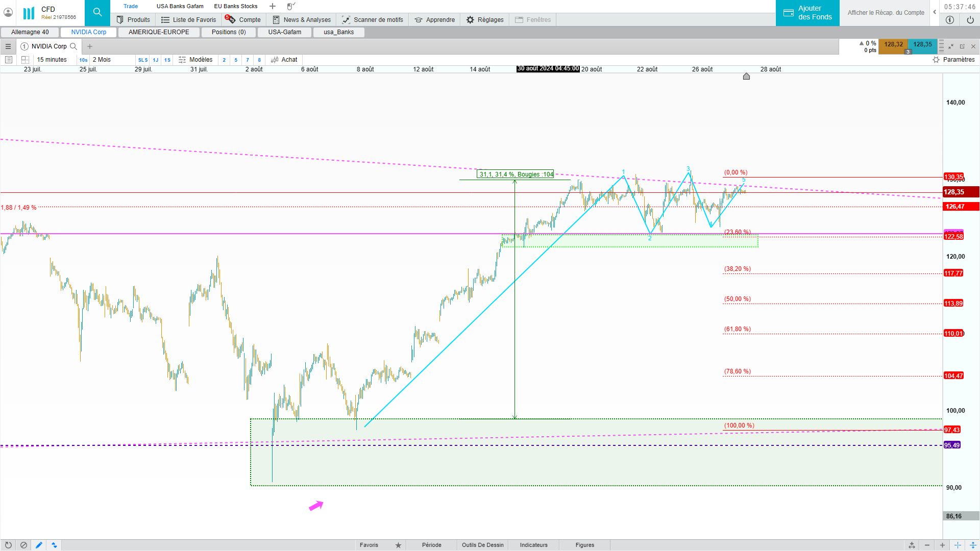Open the 15 minutes timeframe dropdown

52,60
